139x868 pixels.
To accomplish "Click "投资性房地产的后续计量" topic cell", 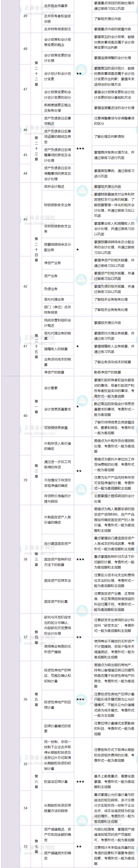I will [x=58, y=705].
